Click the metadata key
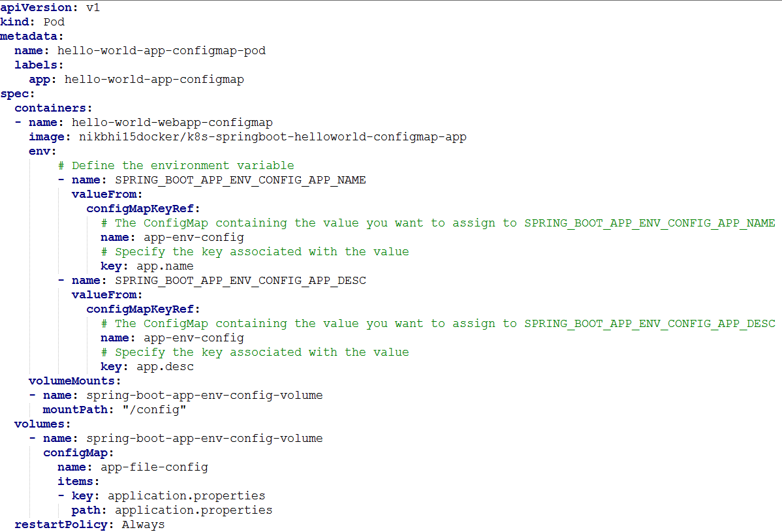Image resolution: width=782 pixels, height=532 pixels. tap(29, 37)
